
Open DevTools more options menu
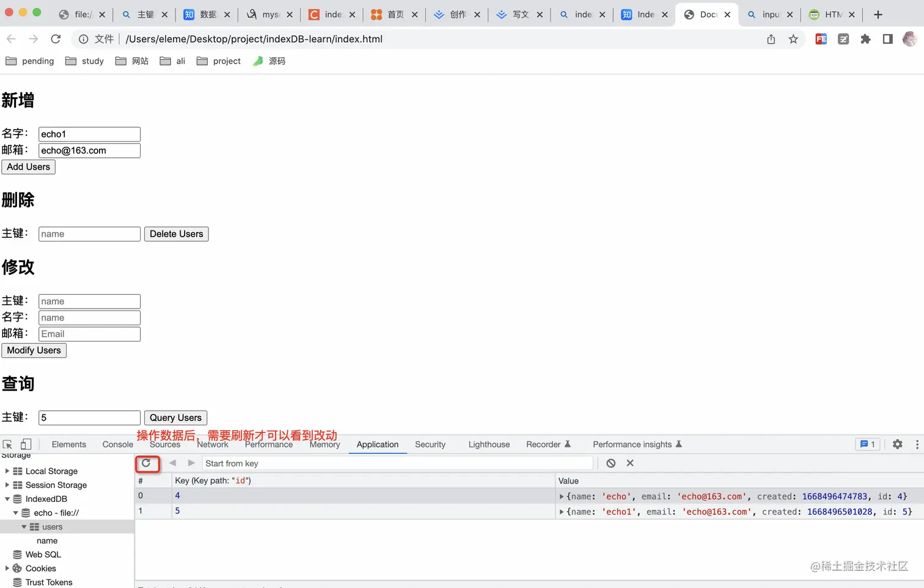[917, 444]
